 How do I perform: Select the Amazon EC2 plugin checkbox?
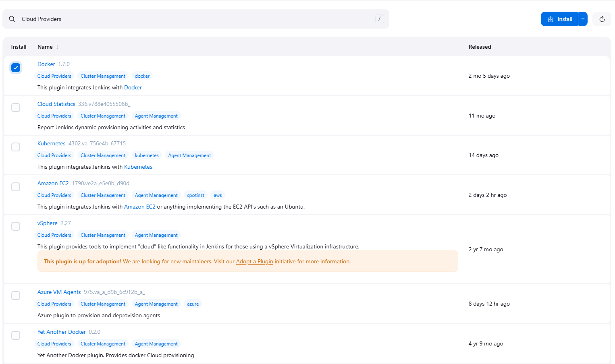[x=16, y=187]
